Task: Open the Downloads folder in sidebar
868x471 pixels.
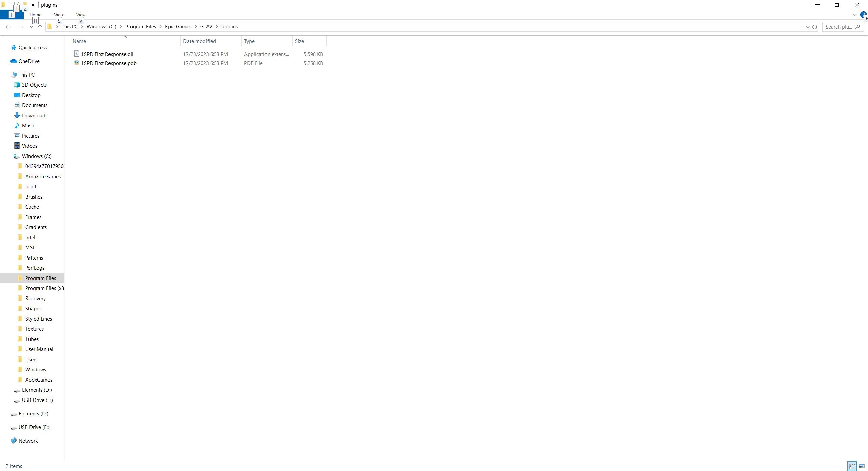Action: (35, 116)
